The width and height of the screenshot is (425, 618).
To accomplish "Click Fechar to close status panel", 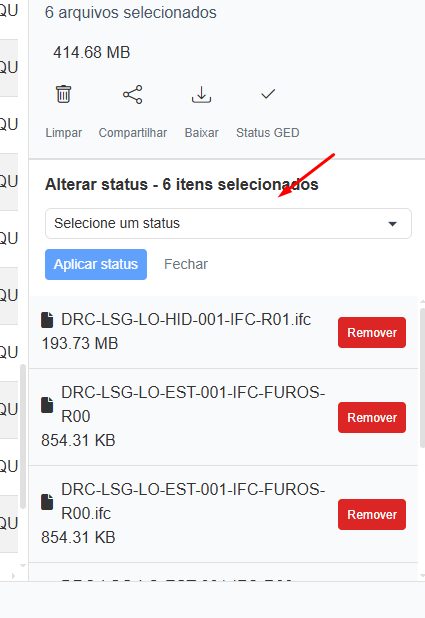I will click(186, 264).
